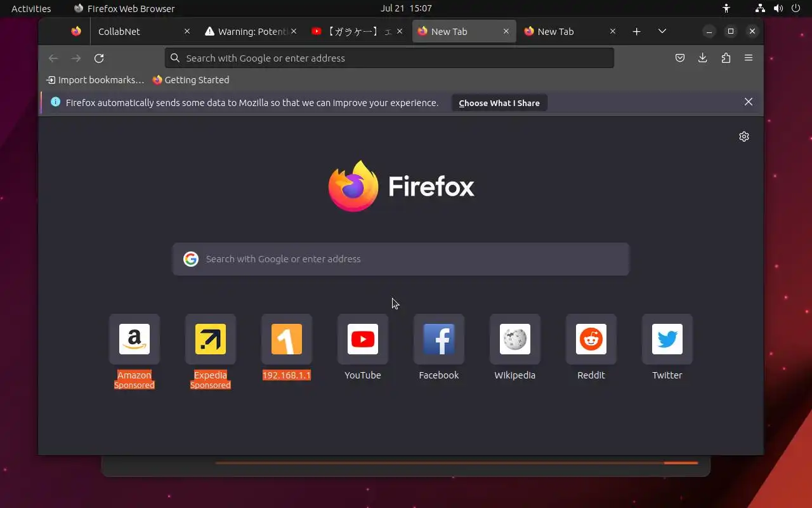Close the CollabNet tab
Screen dimensions: 812x508
point(187,31)
